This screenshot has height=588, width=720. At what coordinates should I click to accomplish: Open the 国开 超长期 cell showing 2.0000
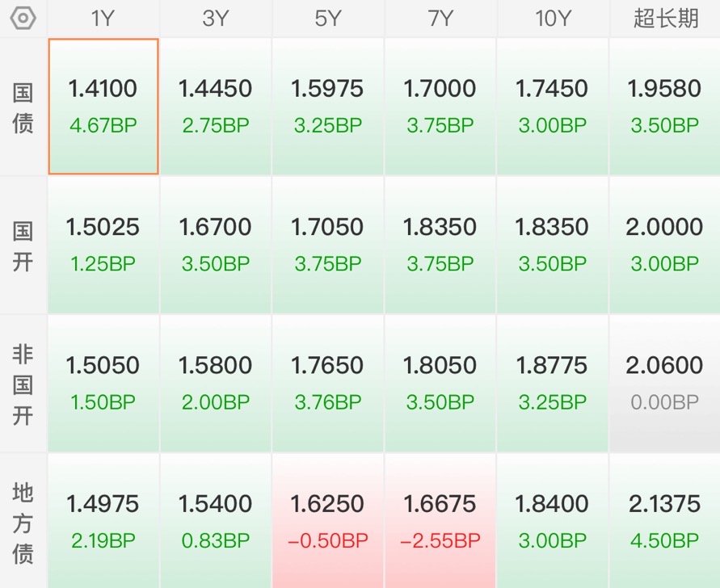665,245
